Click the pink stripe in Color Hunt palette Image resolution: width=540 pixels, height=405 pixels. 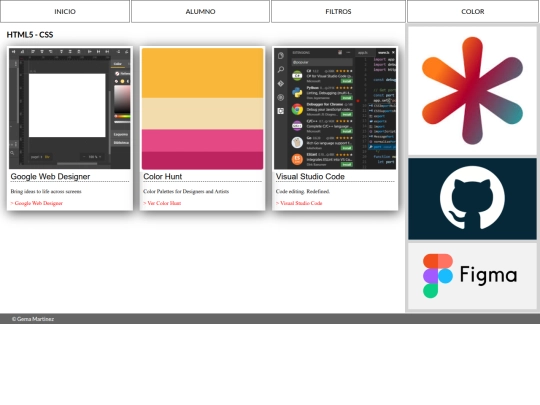202,141
